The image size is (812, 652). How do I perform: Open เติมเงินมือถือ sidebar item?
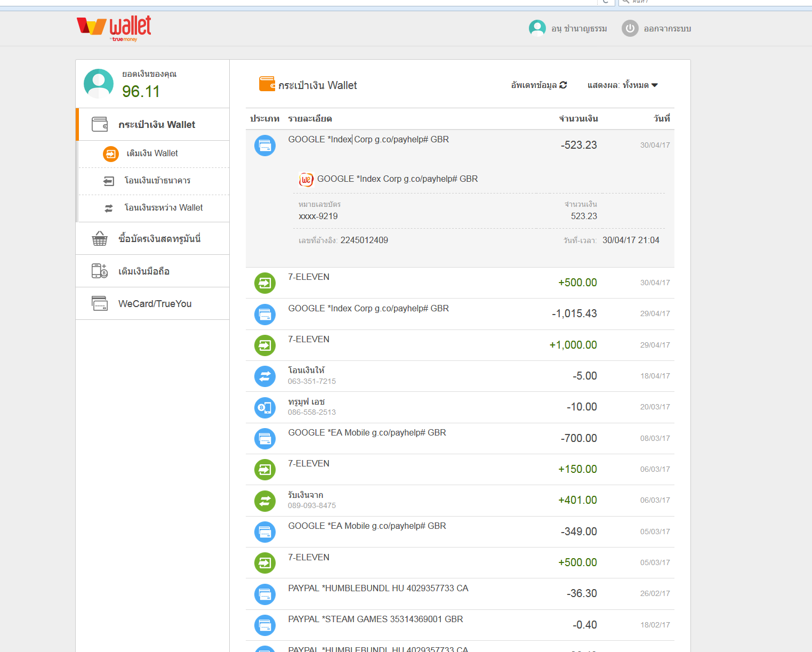click(153, 271)
